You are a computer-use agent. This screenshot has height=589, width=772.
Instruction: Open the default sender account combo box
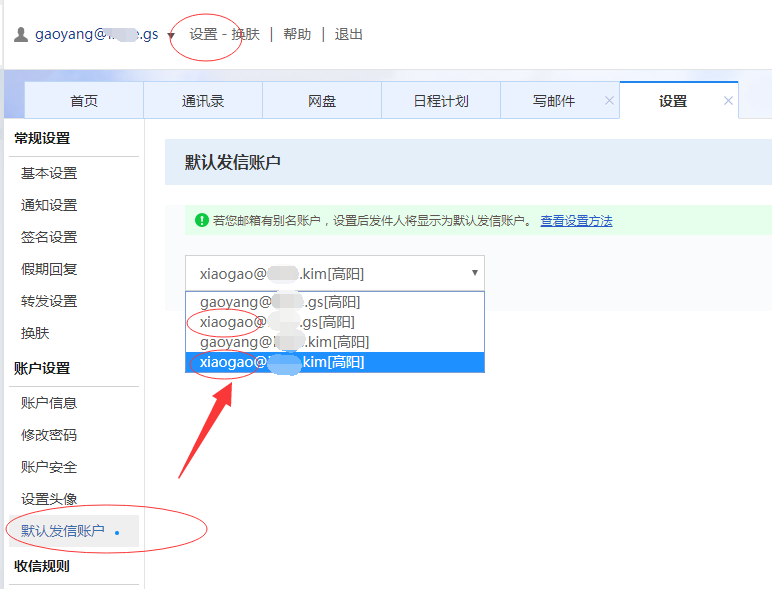point(334,273)
